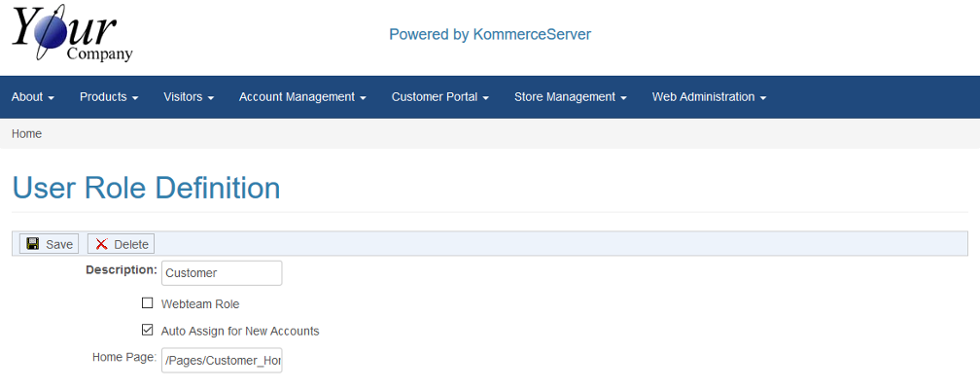Image resolution: width=980 pixels, height=388 pixels.
Task: Uncheck Auto Assign for New Accounts
Action: (148, 330)
